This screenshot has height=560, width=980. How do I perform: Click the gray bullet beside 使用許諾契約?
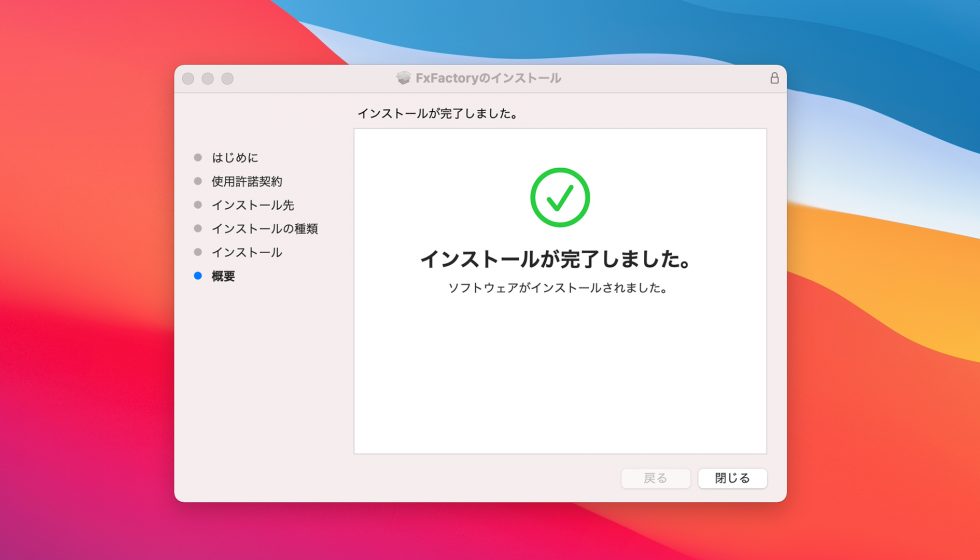coord(198,181)
